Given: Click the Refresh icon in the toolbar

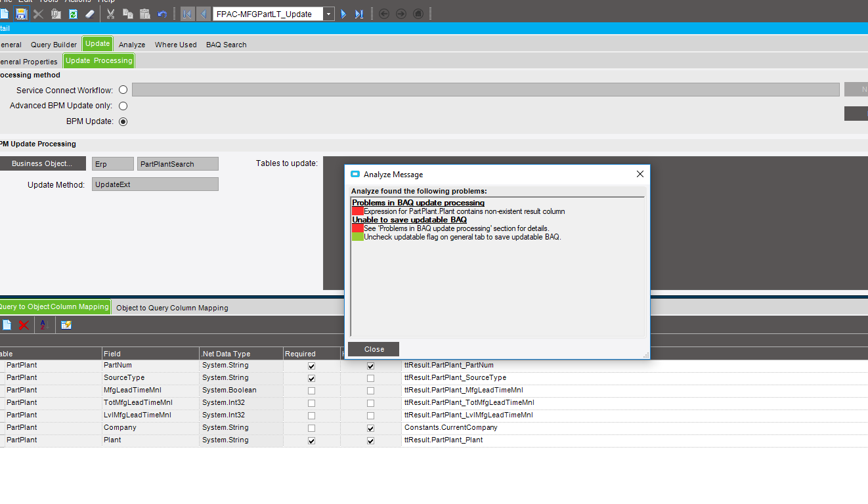Looking at the screenshot, I should (x=73, y=14).
